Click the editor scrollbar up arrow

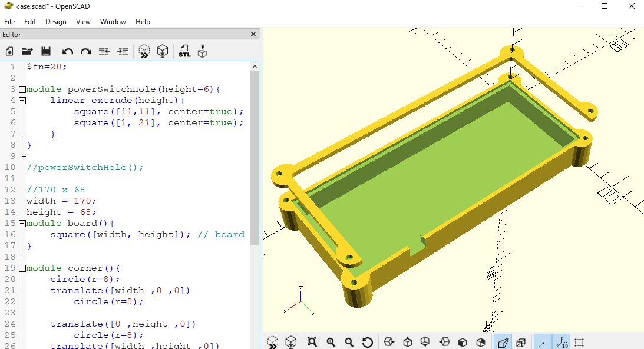[x=255, y=67]
